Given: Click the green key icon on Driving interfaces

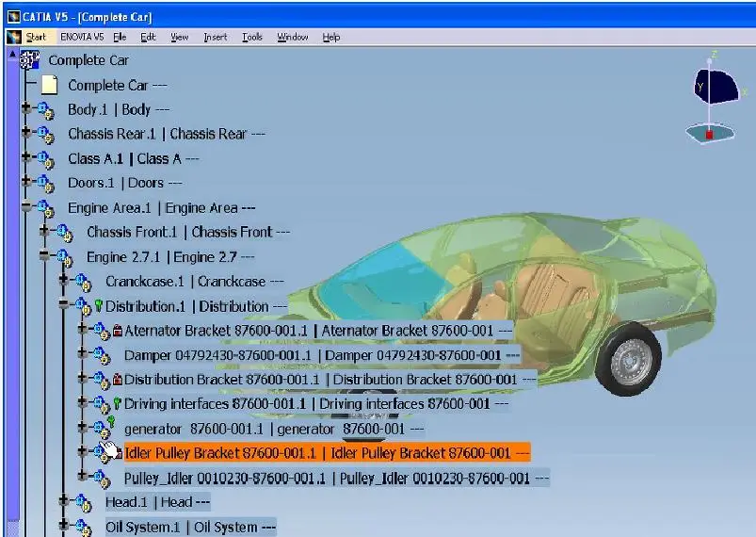Looking at the screenshot, I should click(x=117, y=403).
